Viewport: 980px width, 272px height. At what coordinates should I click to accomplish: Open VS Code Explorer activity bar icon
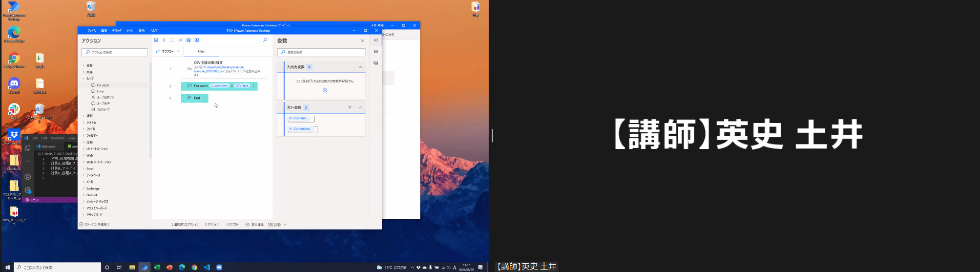pyautogui.click(x=28, y=148)
